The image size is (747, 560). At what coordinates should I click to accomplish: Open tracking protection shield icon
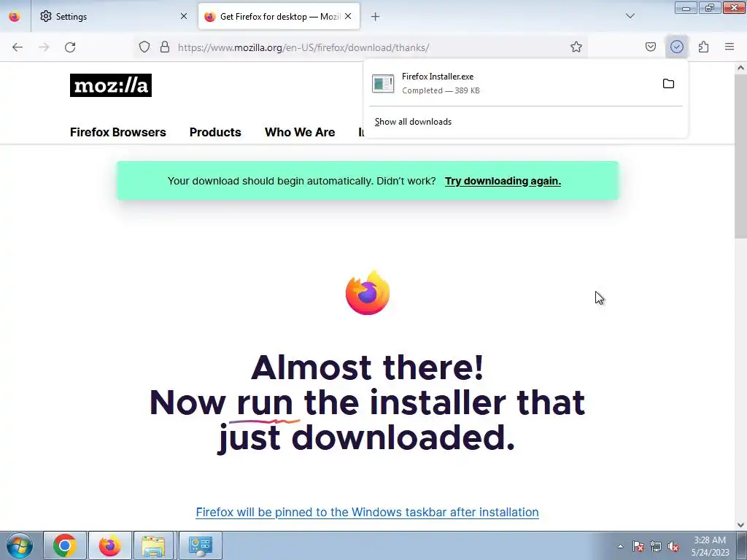tap(144, 47)
